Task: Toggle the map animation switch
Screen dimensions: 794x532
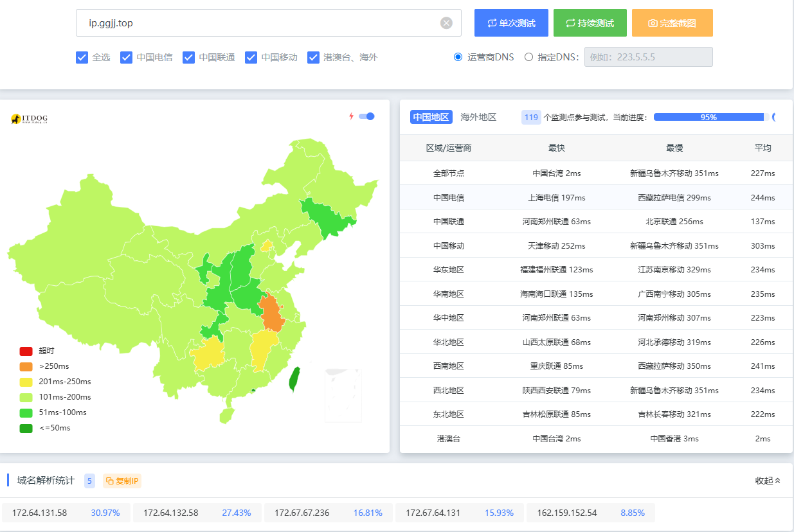Action: pos(366,116)
